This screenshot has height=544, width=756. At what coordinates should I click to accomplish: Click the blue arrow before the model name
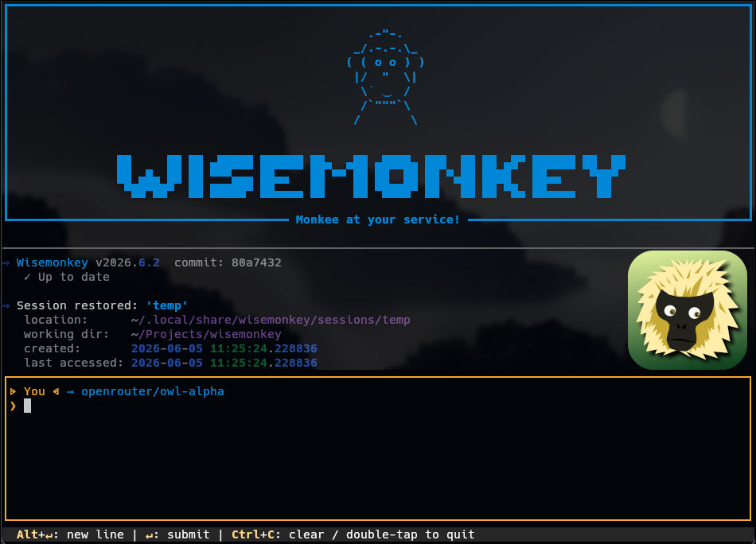(x=70, y=392)
